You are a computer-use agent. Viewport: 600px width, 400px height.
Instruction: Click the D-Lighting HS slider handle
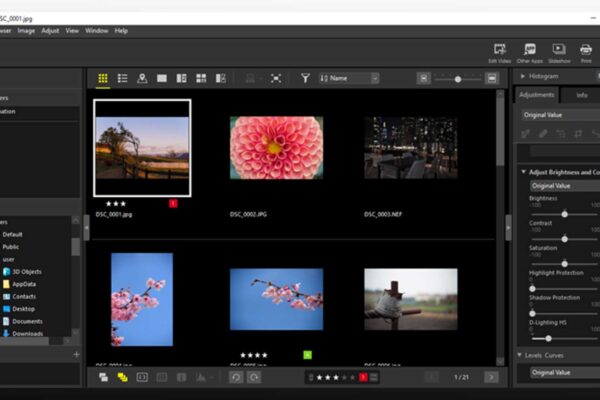548,339
